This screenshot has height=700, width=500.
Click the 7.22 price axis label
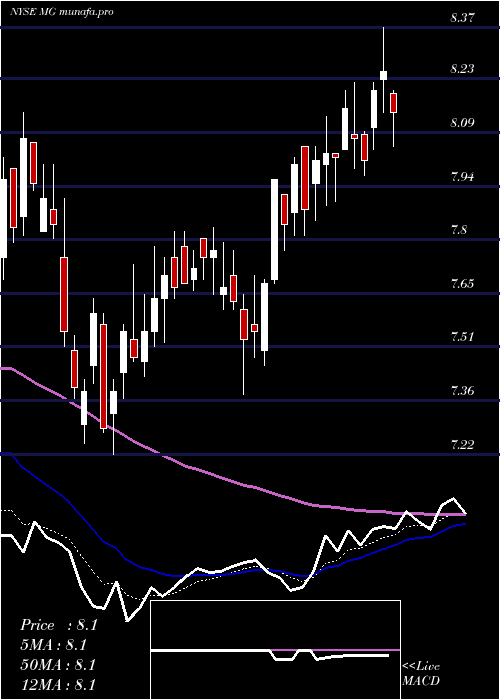(x=462, y=445)
